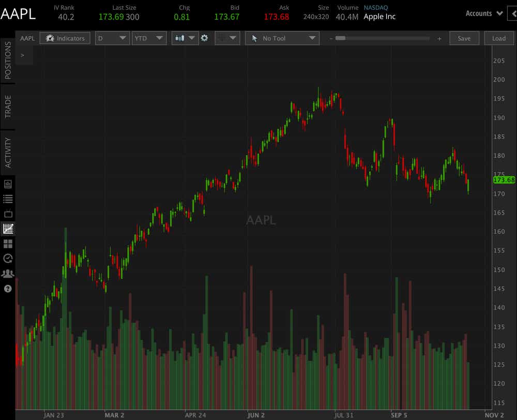This screenshot has height=420, width=517.
Task: Click the Ask price 173.68
Action: click(x=276, y=17)
